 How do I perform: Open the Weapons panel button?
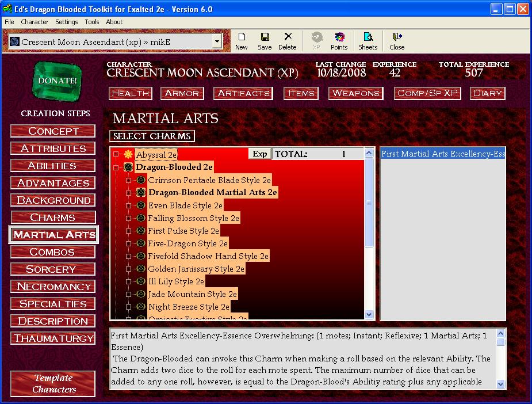point(356,93)
